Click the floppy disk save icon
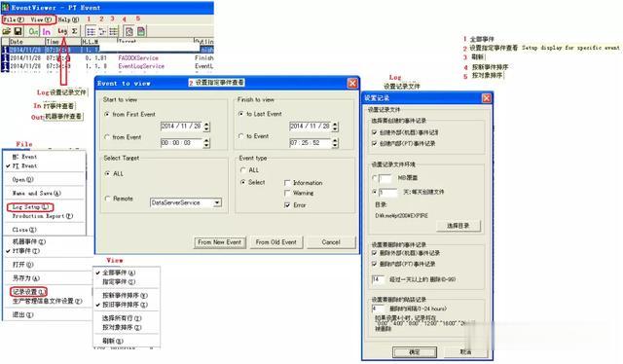Viewport: 623px width, 364px height. point(18,31)
